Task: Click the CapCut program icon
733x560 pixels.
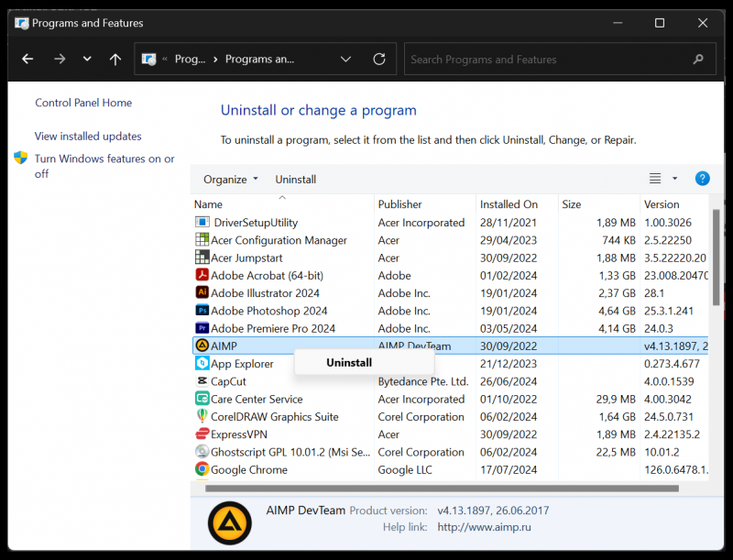Action: click(x=202, y=381)
